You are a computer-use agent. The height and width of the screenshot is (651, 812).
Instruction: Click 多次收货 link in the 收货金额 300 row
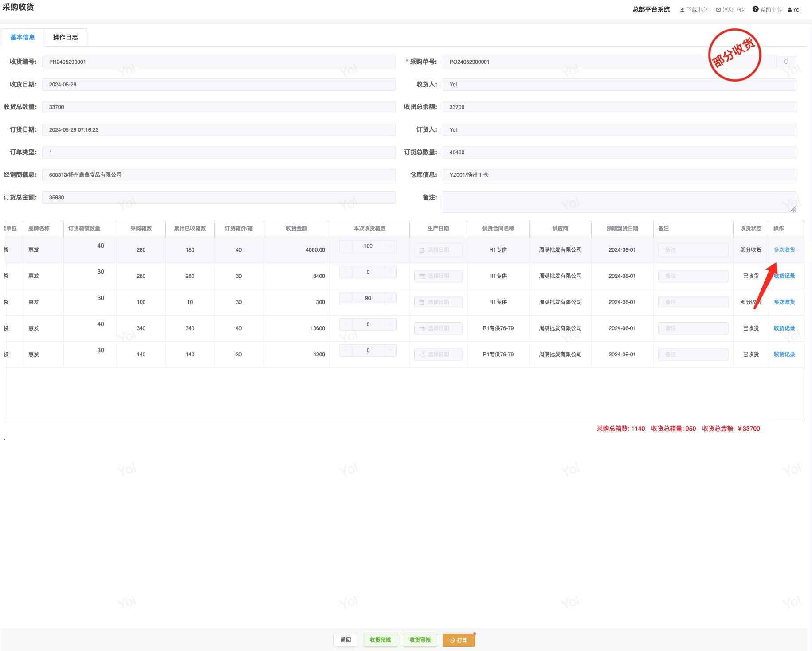coord(784,302)
